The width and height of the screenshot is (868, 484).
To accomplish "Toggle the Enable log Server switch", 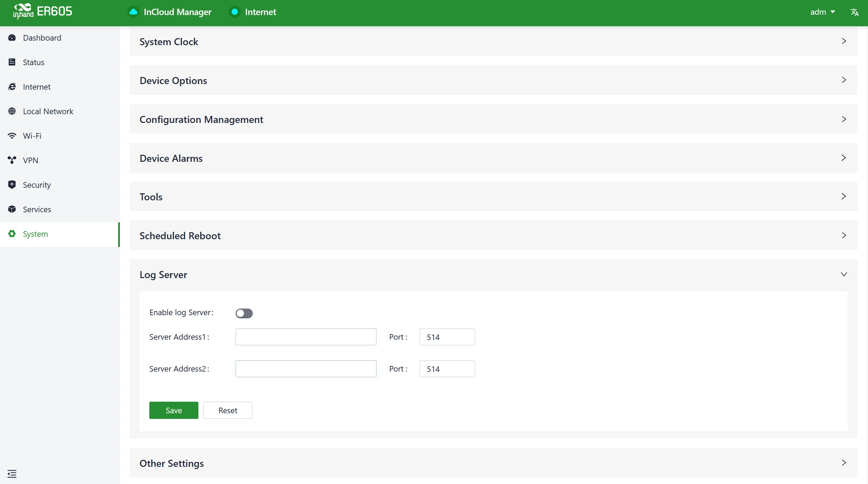I will coord(244,313).
